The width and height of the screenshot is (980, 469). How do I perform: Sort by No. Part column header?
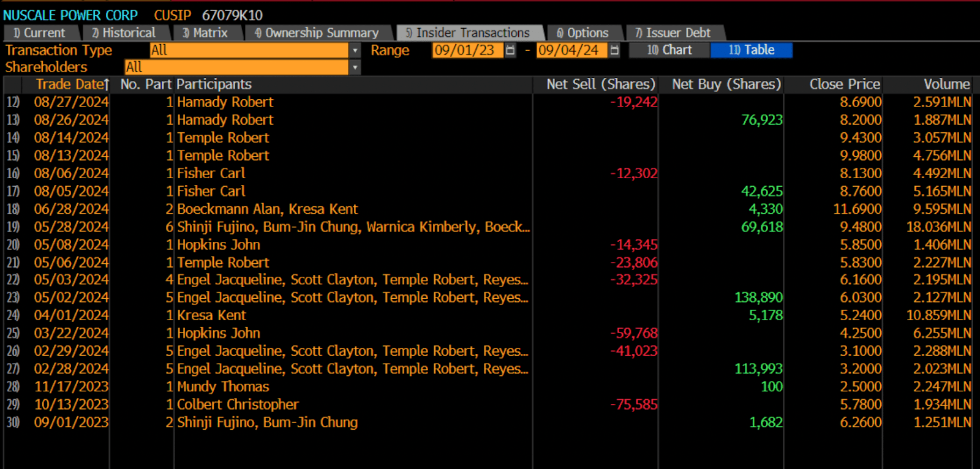pos(146,84)
